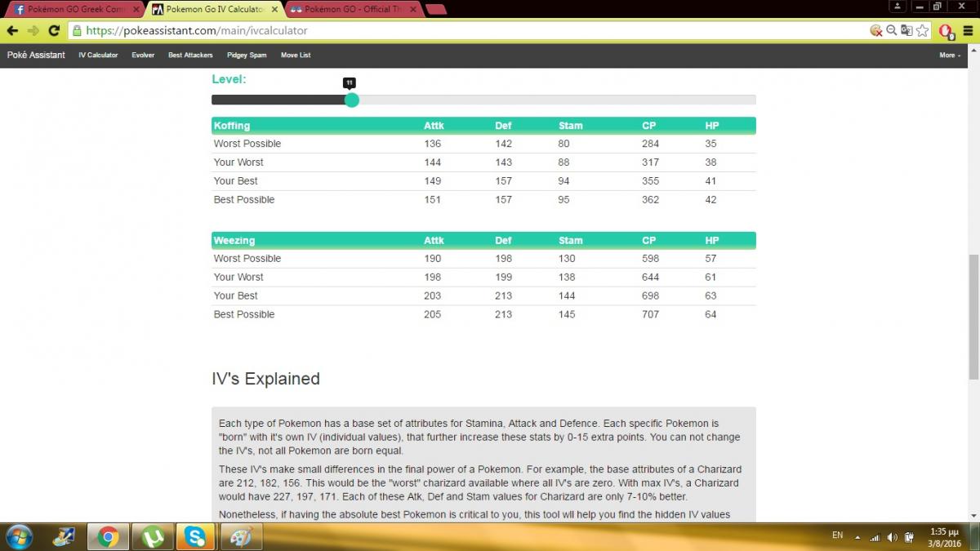Open uTorrent from the taskbar

coord(152,537)
